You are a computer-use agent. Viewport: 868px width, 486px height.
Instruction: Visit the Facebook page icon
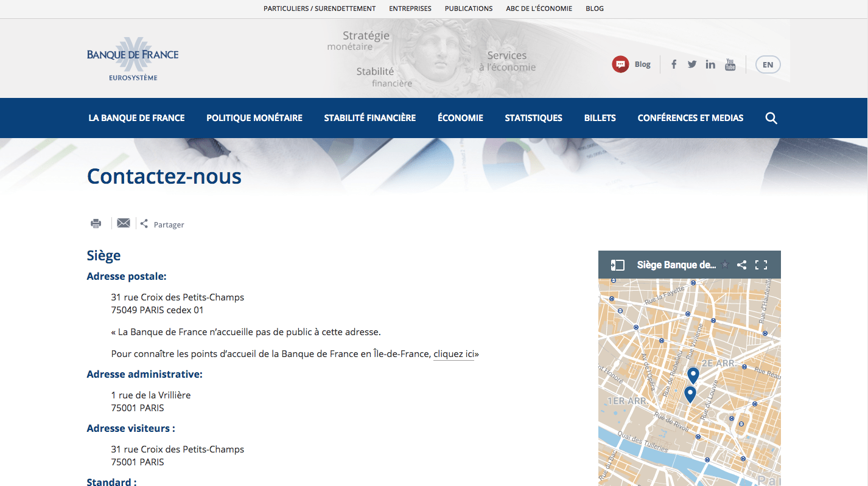click(674, 64)
